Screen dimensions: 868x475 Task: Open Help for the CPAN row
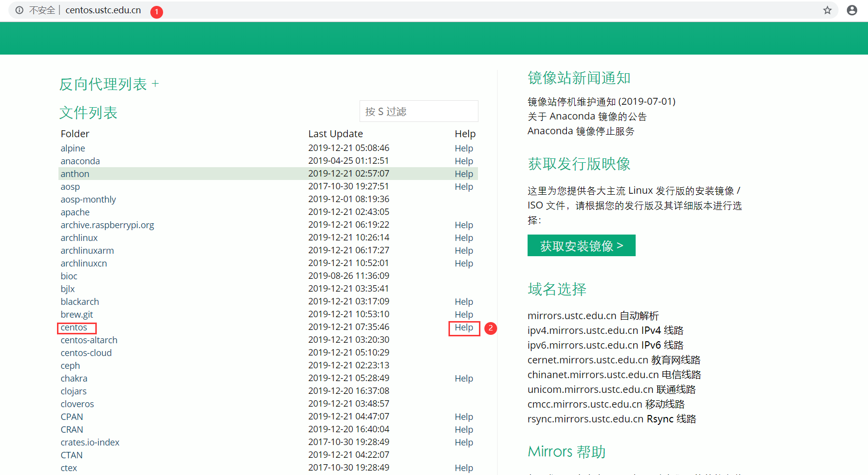[464, 416]
